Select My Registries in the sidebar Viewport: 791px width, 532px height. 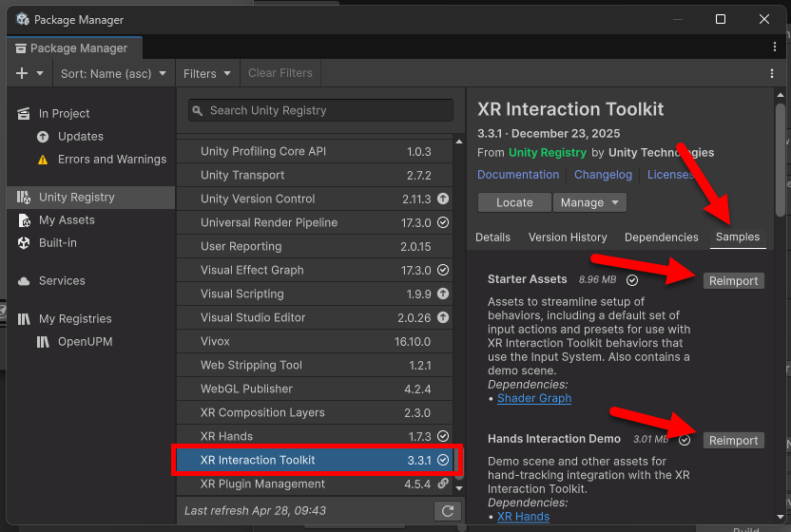pos(91,318)
